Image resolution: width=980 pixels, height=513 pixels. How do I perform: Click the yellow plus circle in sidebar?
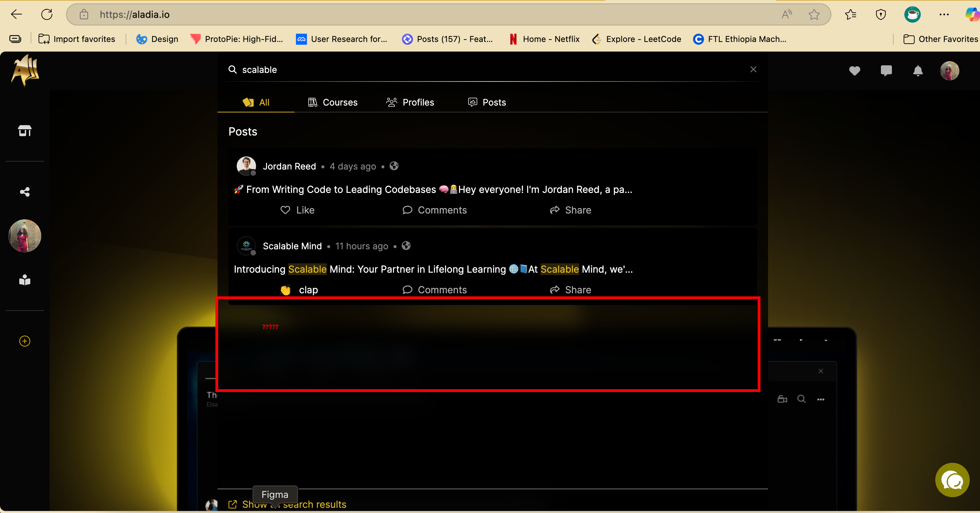[x=25, y=341]
